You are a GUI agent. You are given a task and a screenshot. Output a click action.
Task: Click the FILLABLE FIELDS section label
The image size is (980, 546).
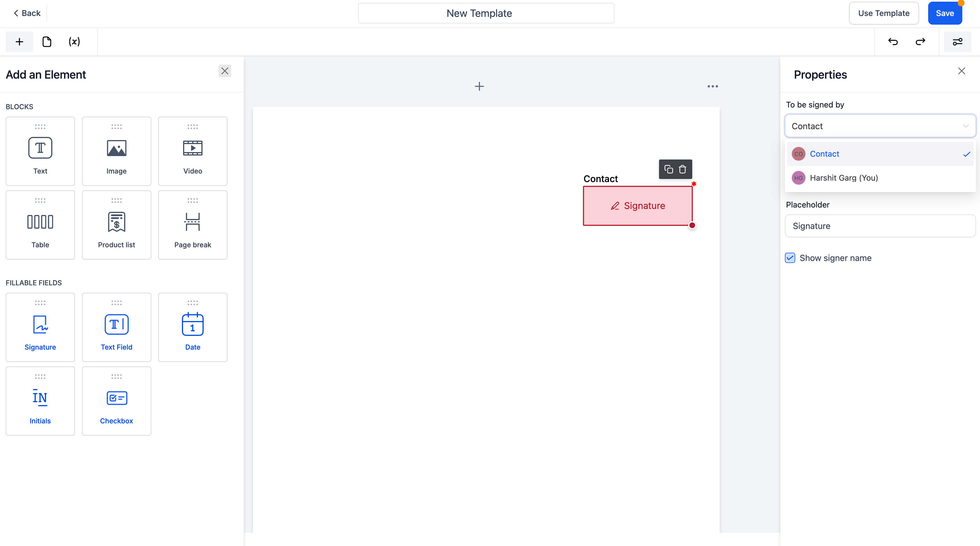tap(34, 282)
